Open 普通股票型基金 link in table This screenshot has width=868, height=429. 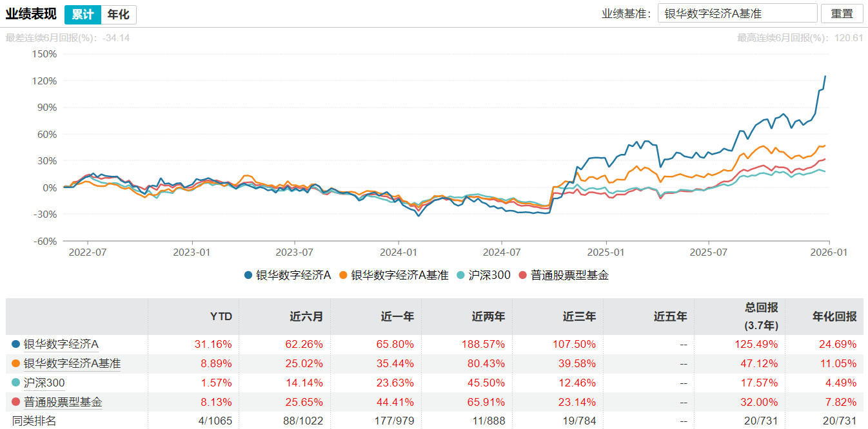pyautogui.click(x=63, y=403)
